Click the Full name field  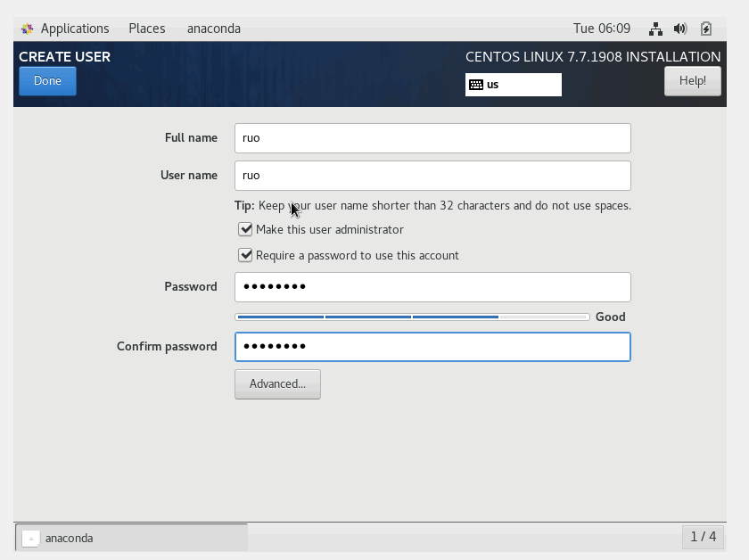pos(432,138)
